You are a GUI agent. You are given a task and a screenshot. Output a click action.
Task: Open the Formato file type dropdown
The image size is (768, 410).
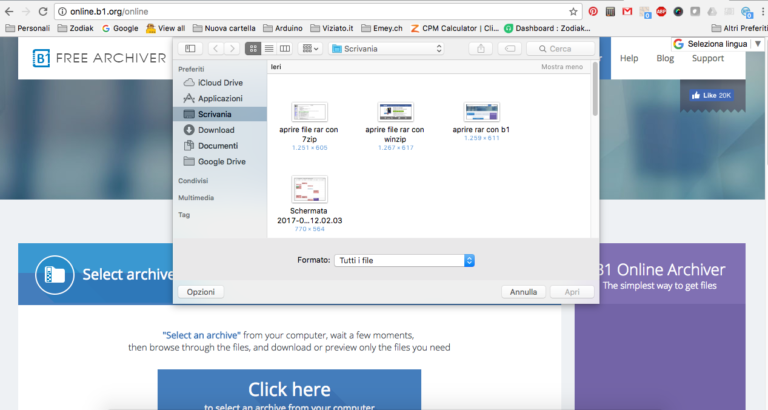[x=405, y=260]
